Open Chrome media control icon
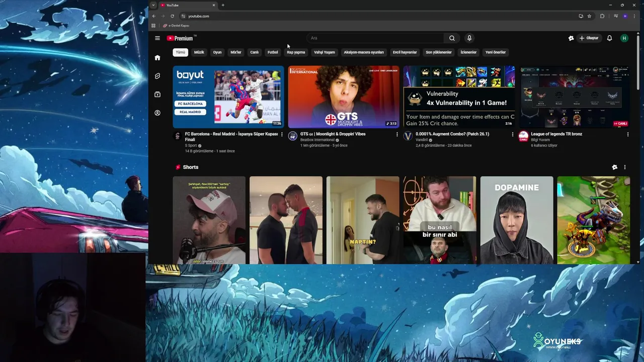This screenshot has width=644, height=362. pyautogui.click(x=616, y=16)
